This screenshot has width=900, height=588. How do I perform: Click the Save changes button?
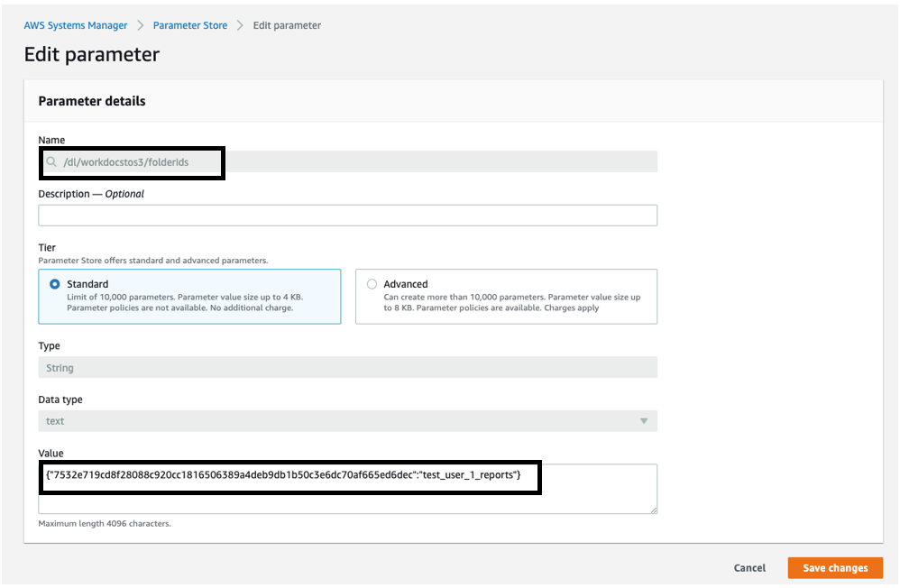(x=835, y=567)
